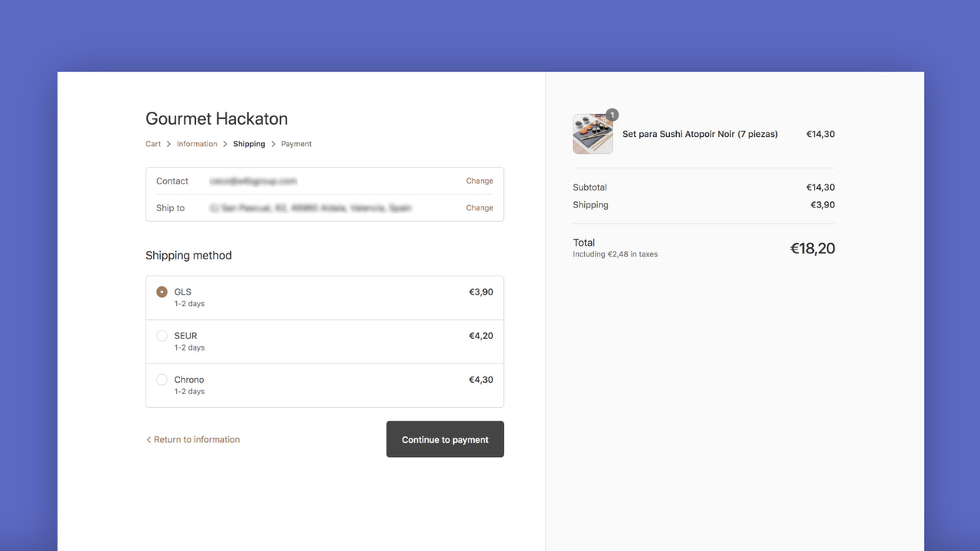Click the Gourmet Hackaton store name

(216, 119)
